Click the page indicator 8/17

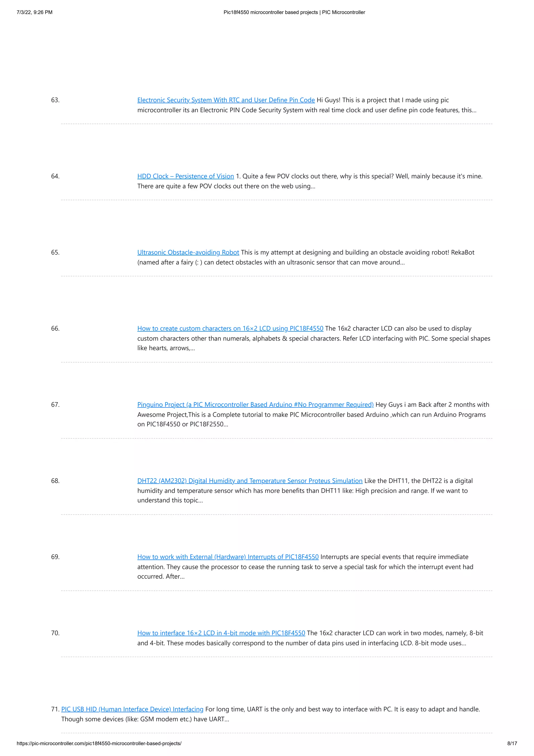click(x=512, y=743)
